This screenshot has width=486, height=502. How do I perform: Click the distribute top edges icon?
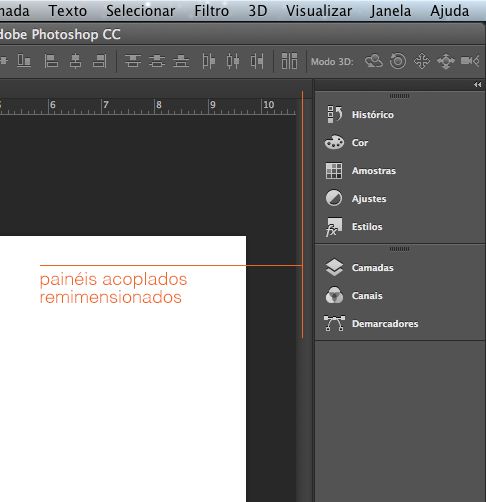pos(133,61)
